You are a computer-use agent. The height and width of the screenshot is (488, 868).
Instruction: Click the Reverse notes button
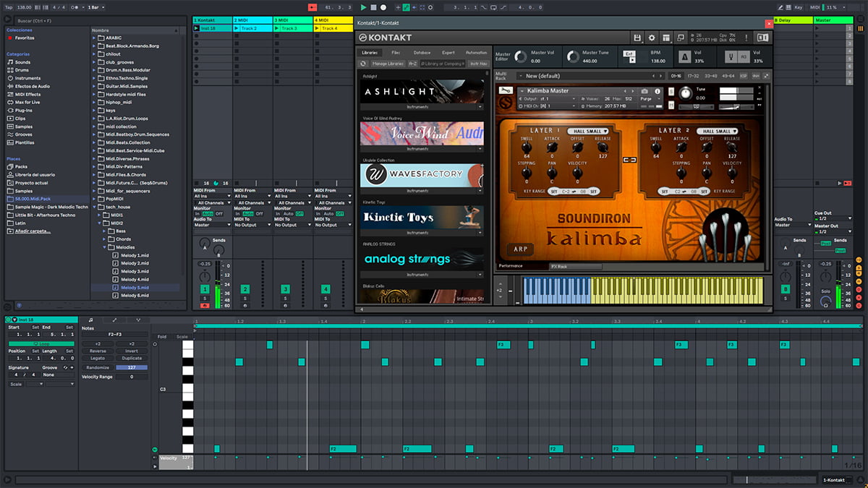tap(98, 351)
